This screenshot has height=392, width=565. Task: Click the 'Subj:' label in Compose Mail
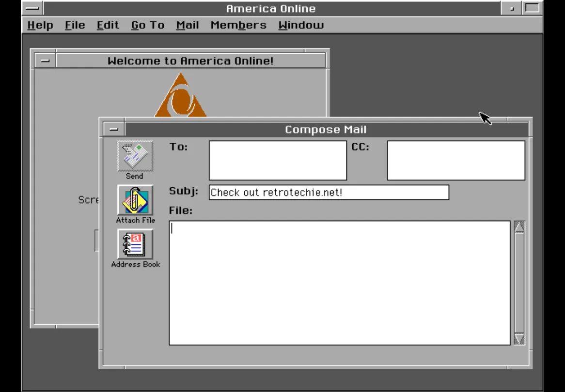point(184,191)
